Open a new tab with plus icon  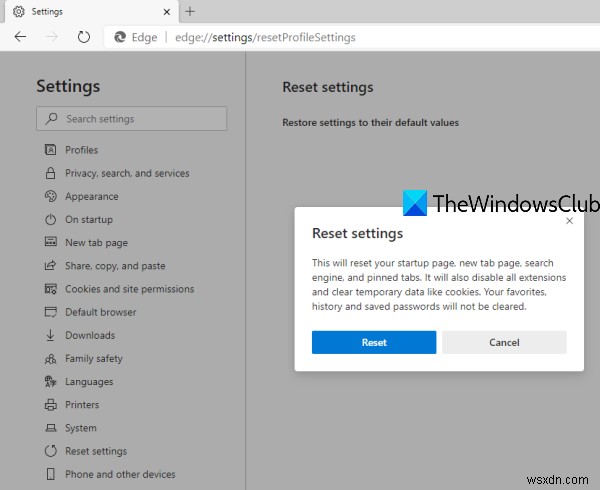[x=190, y=11]
